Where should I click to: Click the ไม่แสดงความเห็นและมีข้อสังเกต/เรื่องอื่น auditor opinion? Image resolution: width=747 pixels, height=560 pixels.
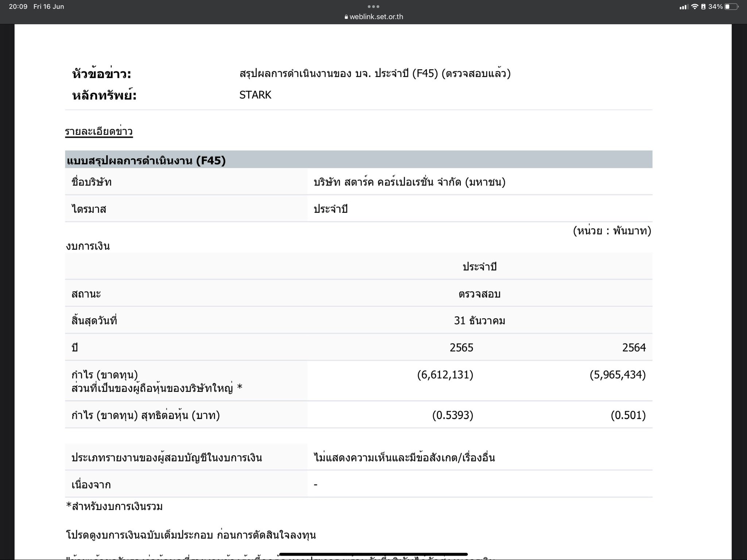click(404, 457)
